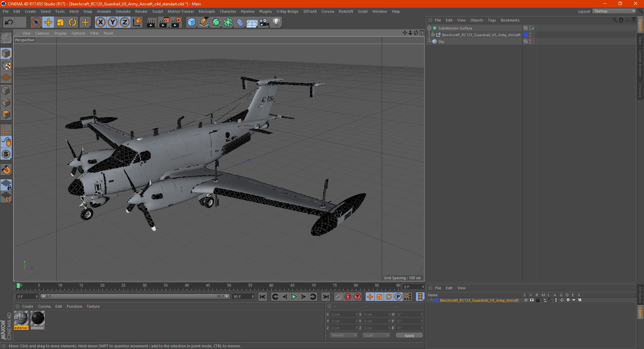Render to Picture Viewer
This screenshot has height=349, width=644.
[x=164, y=22]
